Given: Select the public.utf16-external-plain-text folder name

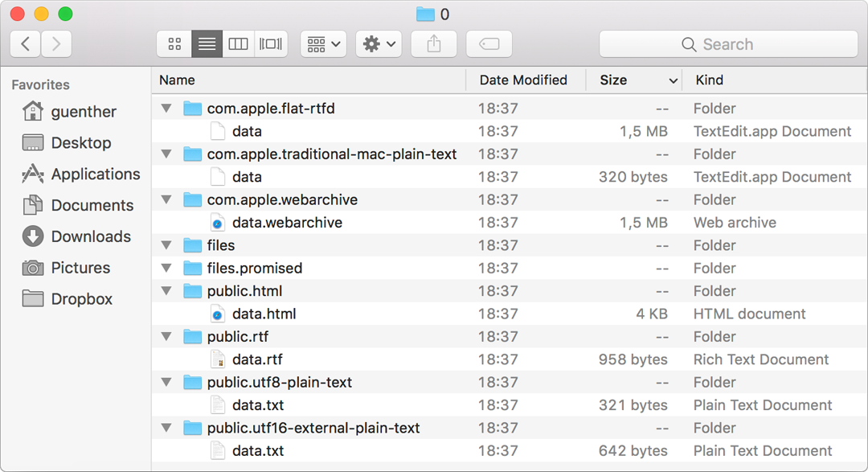Looking at the screenshot, I should [313, 428].
